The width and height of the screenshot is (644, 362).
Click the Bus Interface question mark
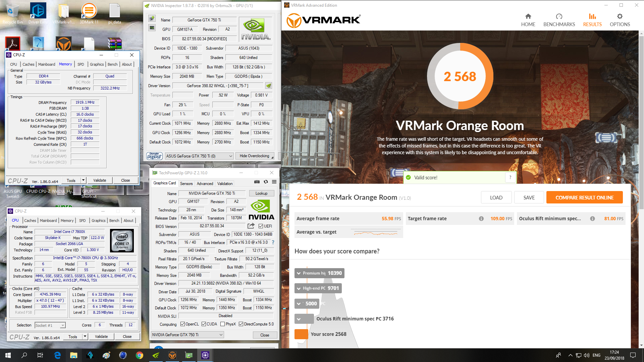pyautogui.click(x=273, y=242)
